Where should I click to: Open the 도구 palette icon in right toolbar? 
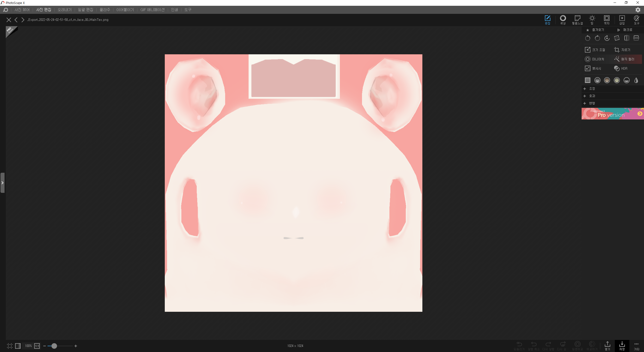click(636, 20)
